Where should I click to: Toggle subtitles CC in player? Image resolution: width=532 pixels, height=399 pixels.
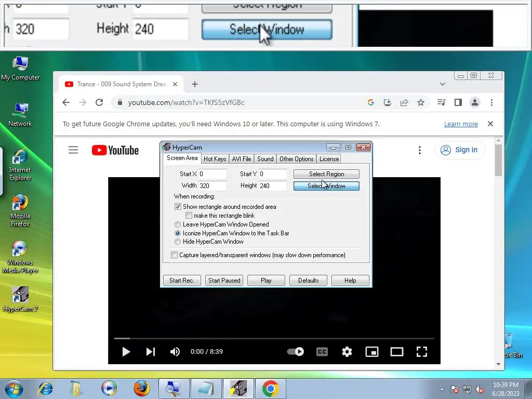point(322,352)
